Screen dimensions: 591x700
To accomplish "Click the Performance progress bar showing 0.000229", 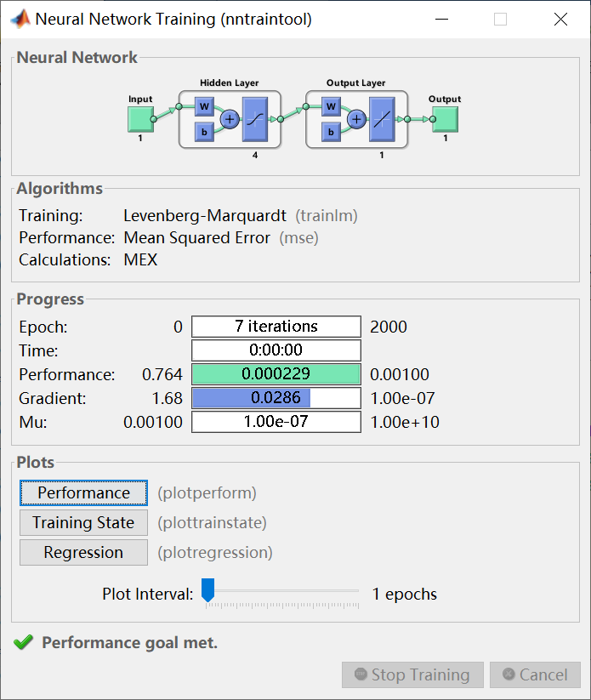I will 276,373.
